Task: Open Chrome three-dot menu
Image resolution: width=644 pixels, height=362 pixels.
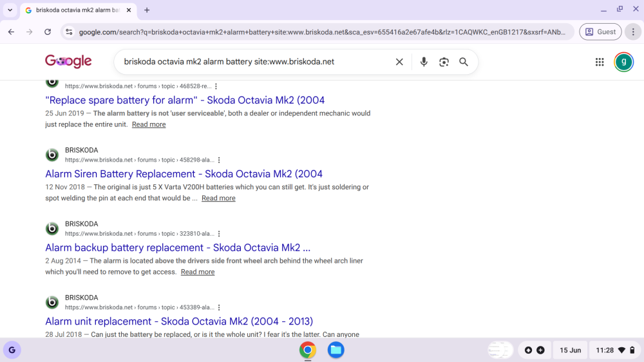Action: (x=633, y=32)
